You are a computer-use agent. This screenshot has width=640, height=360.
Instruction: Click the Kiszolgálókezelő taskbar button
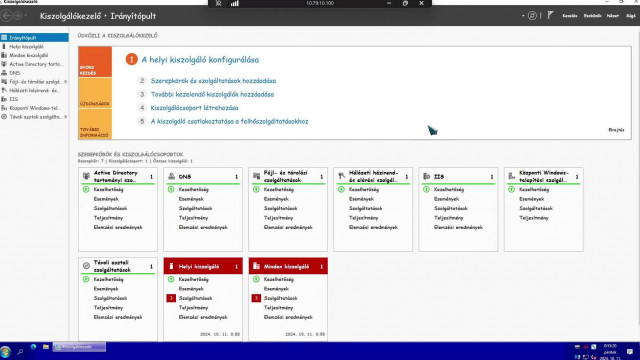79,347
